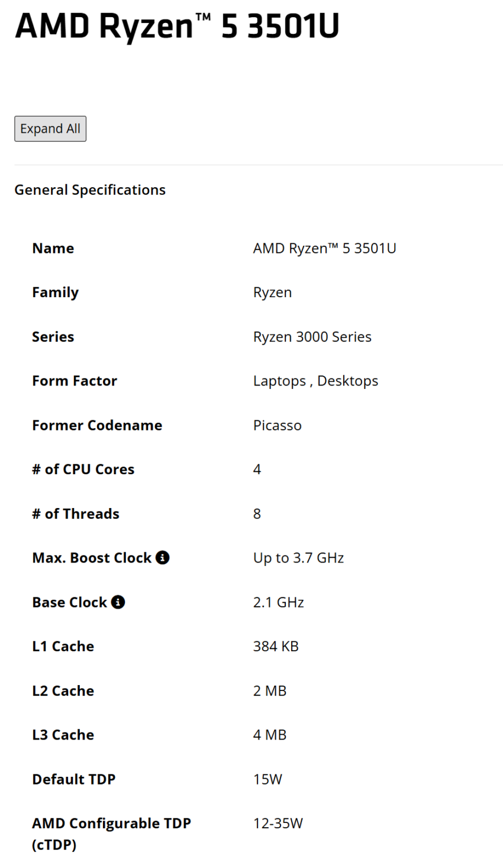Select the 384 KB cache value
The image size is (503, 868).
[x=276, y=646]
